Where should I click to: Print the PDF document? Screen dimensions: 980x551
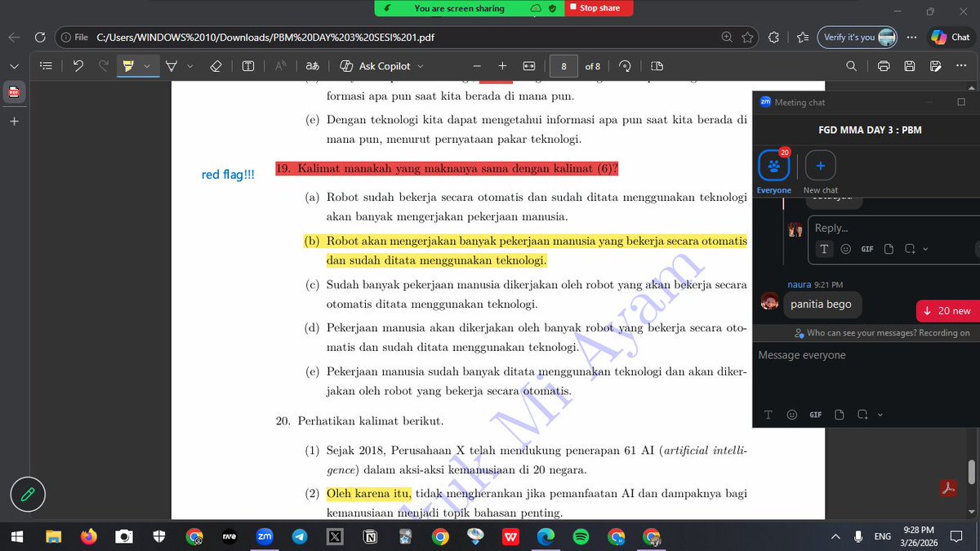pyautogui.click(x=884, y=66)
